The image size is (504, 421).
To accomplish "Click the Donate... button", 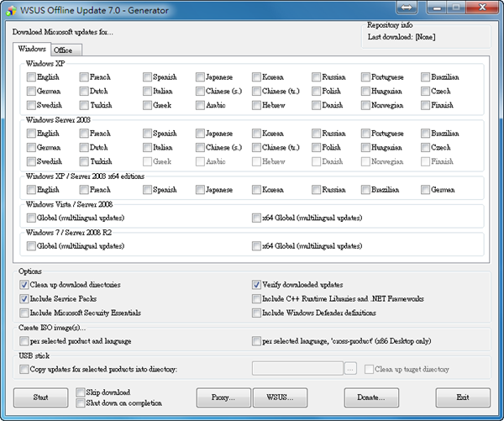I will [371, 397].
